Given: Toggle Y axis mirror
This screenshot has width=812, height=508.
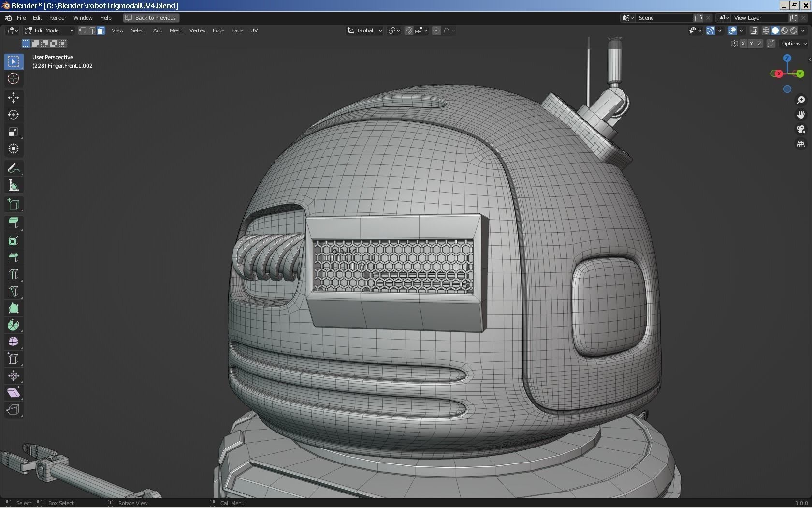Looking at the screenshot, I should [x=751, y=44].
